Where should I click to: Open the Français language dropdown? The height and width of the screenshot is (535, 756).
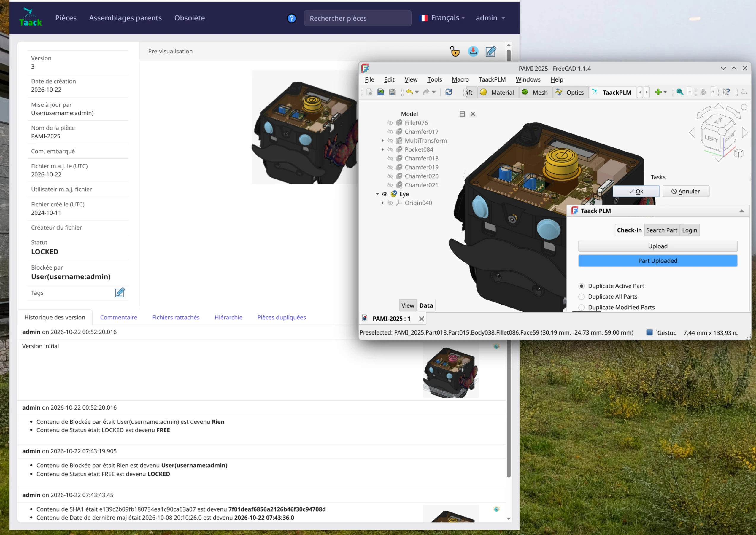tap(442, 18)
